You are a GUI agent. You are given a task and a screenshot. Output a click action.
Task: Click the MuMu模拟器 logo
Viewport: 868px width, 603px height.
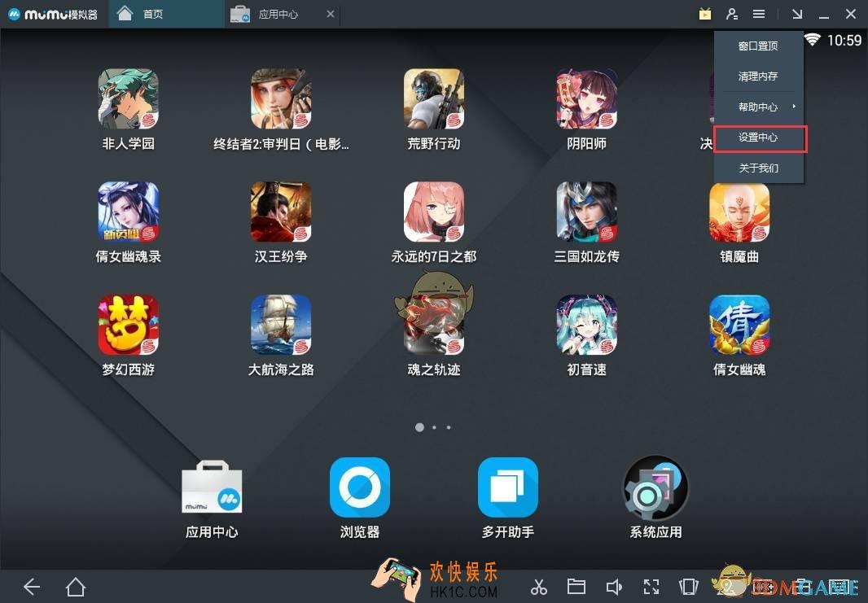[x=53, y=14]
